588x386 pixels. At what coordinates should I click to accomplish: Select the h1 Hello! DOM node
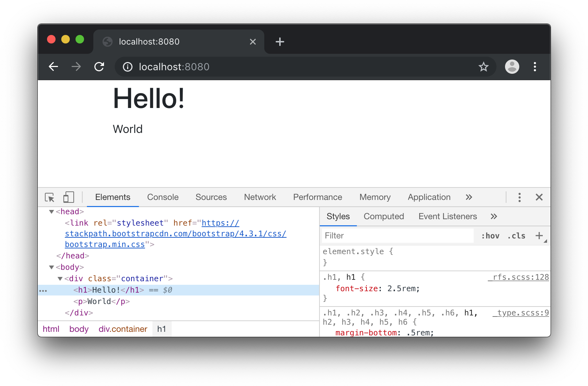click(x=178, y=290)
